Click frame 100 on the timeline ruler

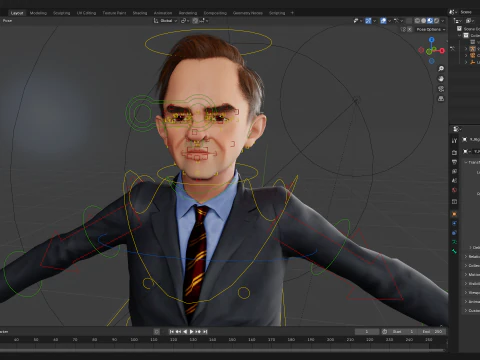134,340
